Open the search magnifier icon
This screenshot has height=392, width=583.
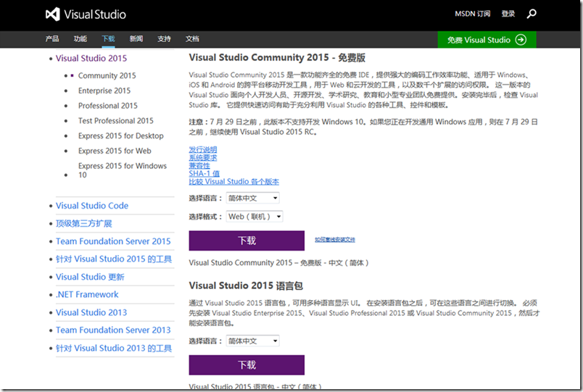coord(532,14)
